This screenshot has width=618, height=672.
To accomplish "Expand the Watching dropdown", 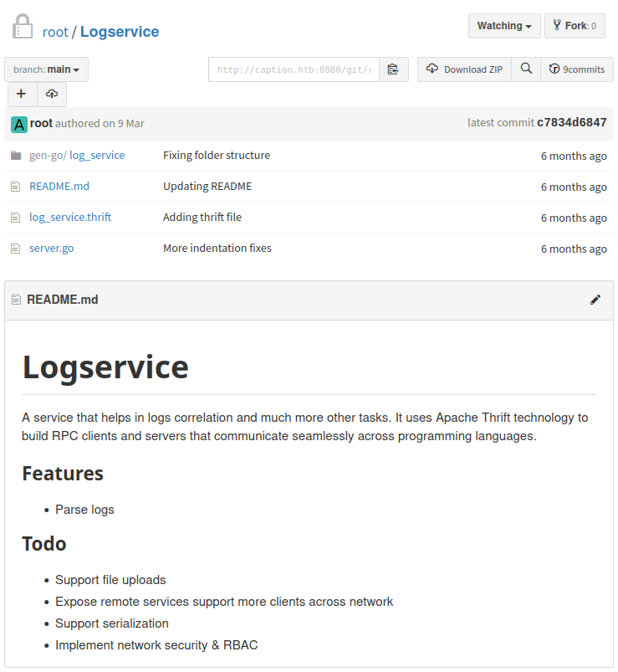I will click(504, 26).
